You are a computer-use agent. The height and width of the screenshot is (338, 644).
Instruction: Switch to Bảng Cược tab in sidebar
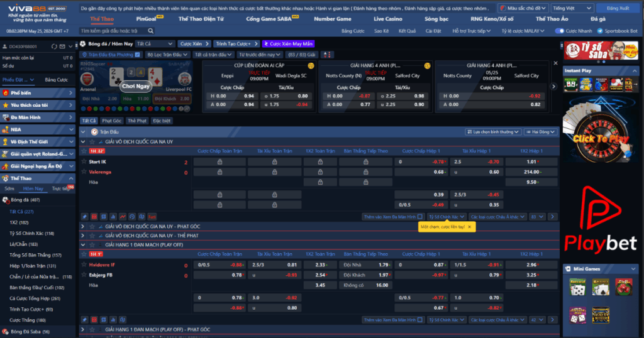56,80
